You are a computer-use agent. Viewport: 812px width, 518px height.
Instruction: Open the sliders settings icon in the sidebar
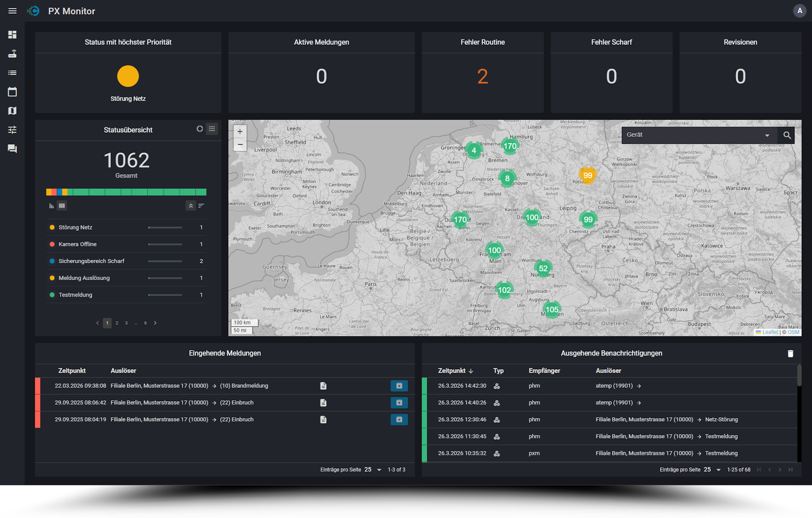12,130
